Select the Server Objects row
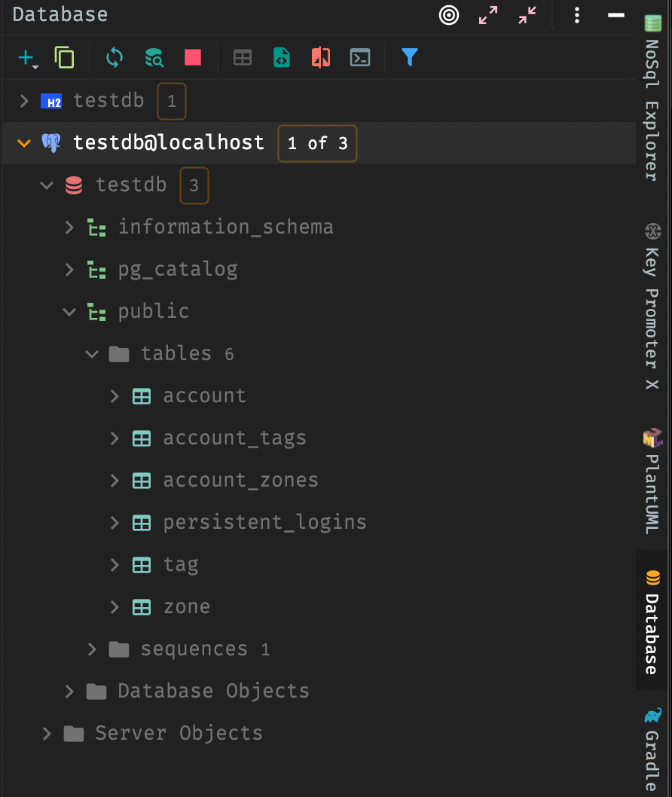Image resolution: width=672 pixels, height=797 pixels. pos(319,734)
